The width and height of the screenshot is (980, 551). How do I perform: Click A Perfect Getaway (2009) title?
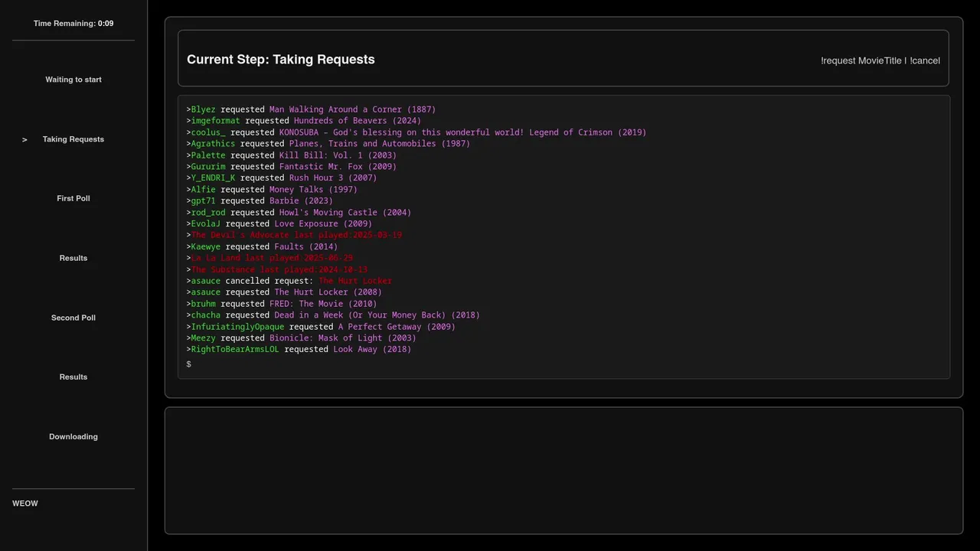point(397,327)
